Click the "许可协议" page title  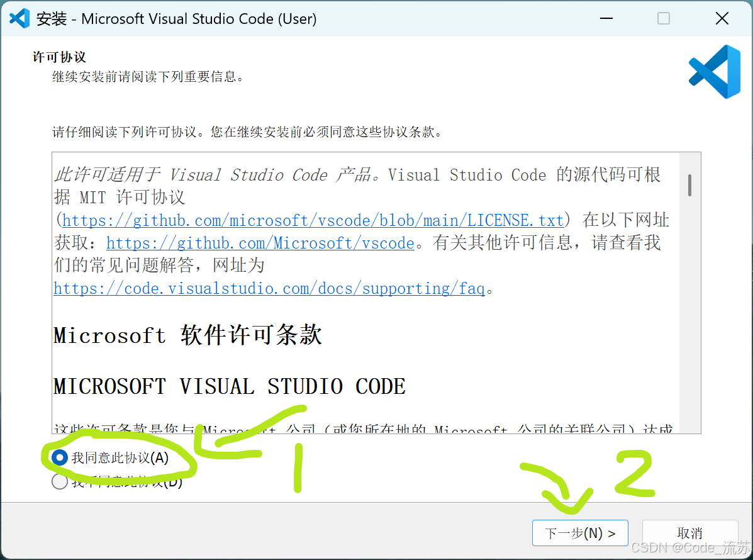pyautogui.click(x=59, y=57)
